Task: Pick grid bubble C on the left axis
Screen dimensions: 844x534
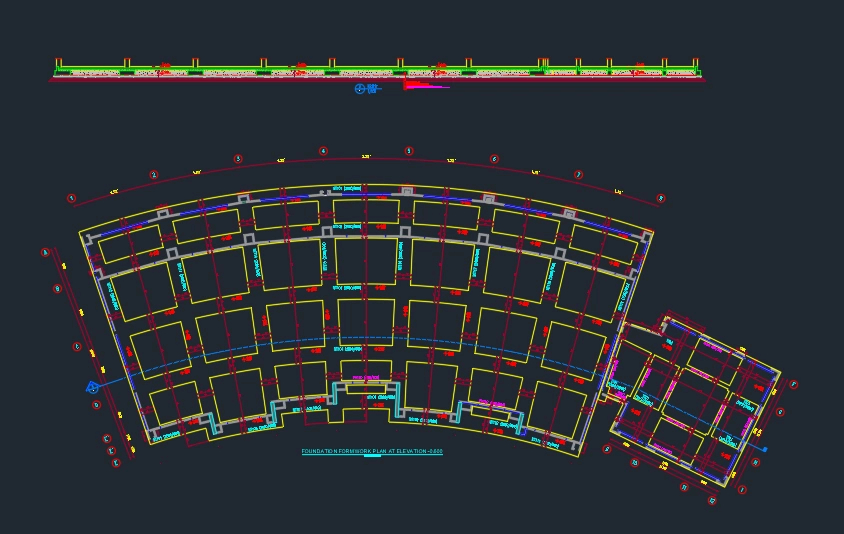Action: [78, 347]
